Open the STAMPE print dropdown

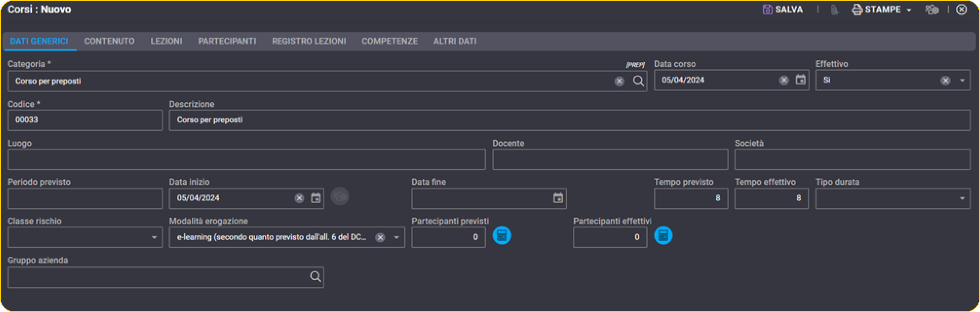click(x=882, y=10)
